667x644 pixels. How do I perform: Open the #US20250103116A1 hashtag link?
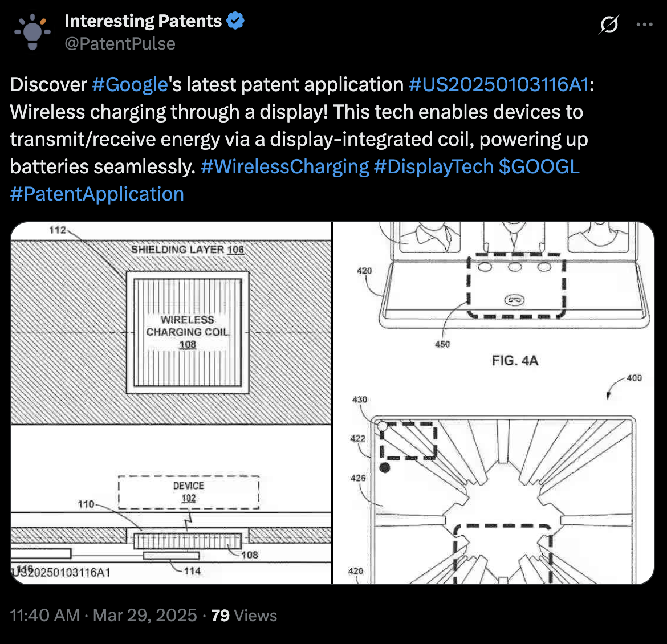click(499, 85)
